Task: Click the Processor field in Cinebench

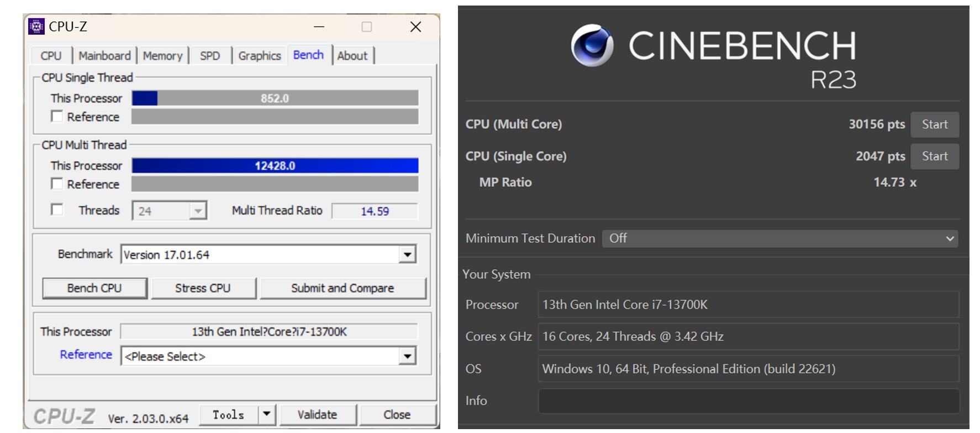Action: [749, 305]
